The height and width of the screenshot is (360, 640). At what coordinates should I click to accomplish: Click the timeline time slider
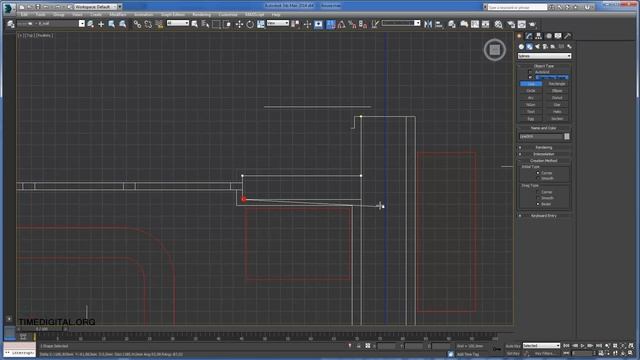(42, 329)
